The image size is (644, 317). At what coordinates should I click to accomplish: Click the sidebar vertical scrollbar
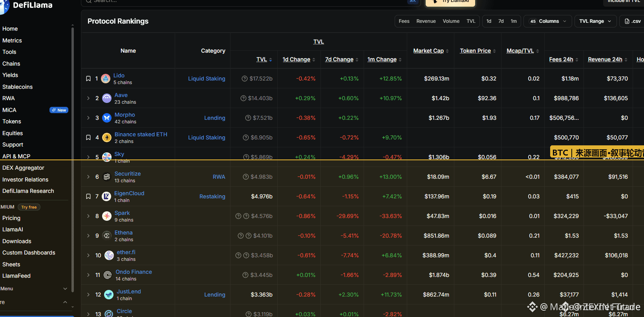(x=73, y=159)
